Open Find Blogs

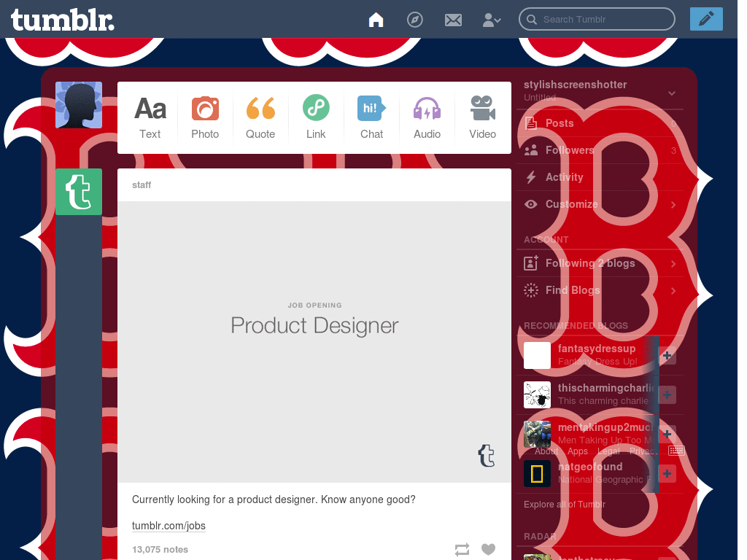(x=600, y=290)
